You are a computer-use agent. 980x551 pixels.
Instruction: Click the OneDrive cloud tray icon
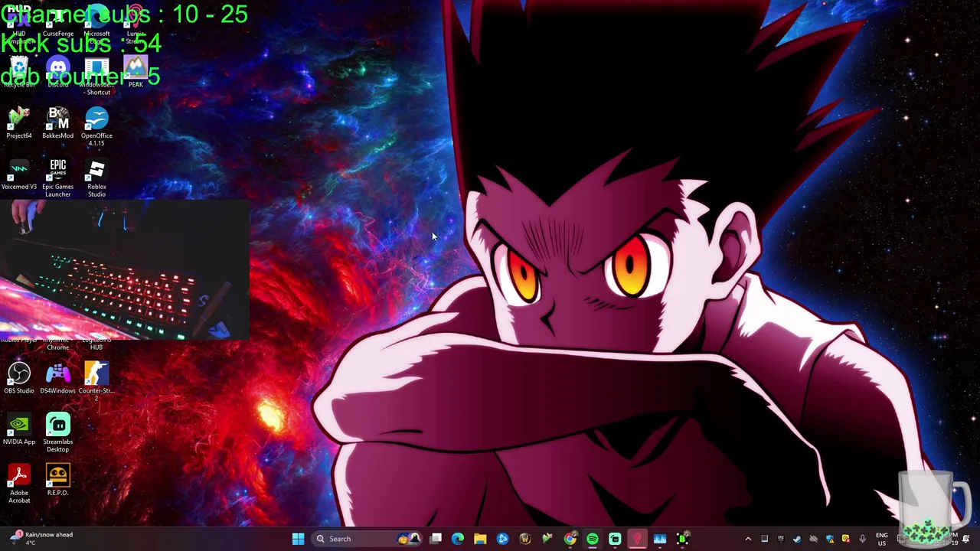(813, 539)
